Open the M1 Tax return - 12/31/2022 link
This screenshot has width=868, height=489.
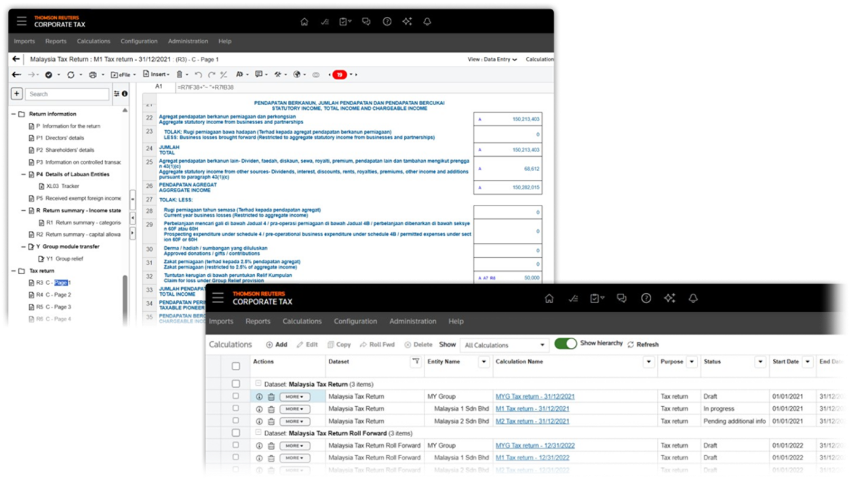point(532,458)
